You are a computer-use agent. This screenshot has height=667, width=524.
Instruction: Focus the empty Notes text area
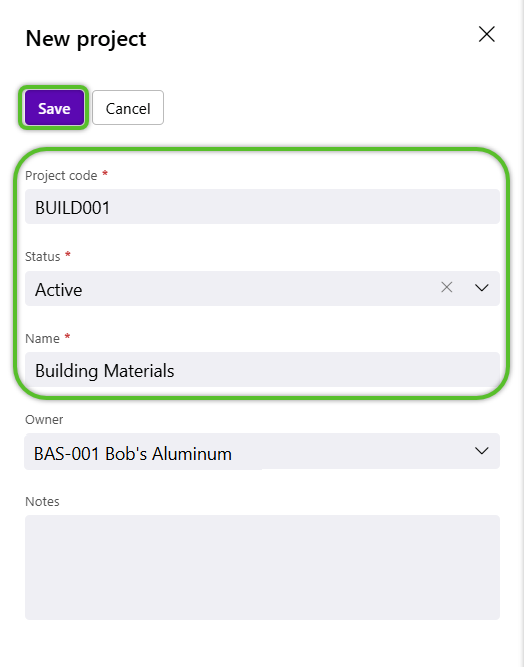tap(262, 567)
